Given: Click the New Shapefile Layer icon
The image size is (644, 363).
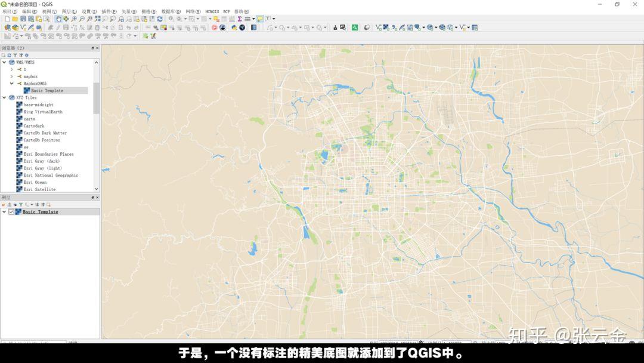Looking at the screenshot, I should tap(23, 27).
